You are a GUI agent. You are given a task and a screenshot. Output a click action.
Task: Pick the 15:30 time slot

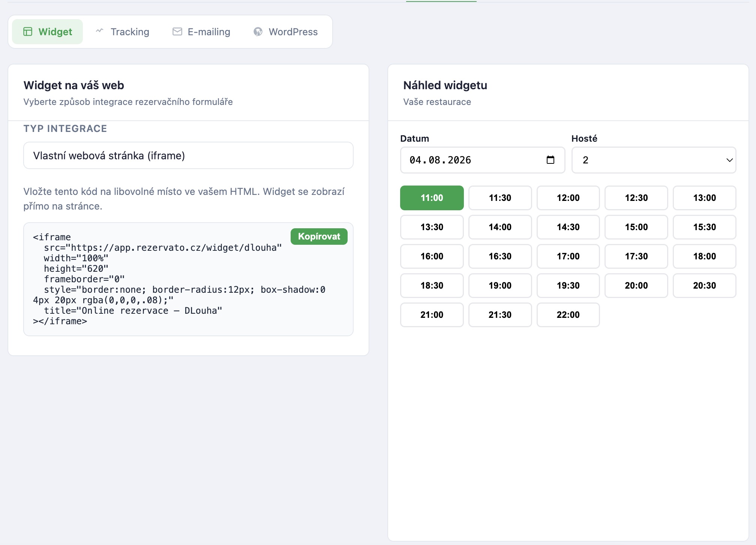pos(704,227)
